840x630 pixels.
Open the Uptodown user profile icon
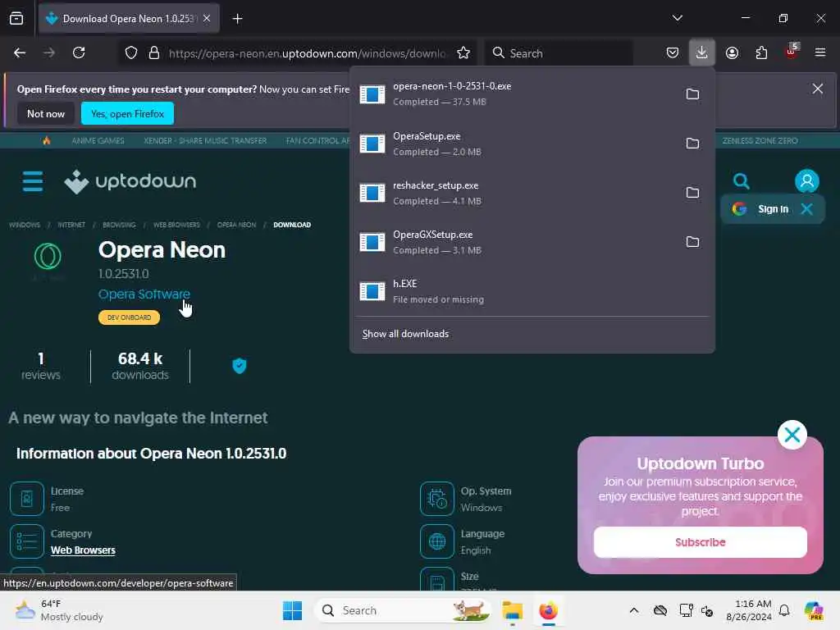click(x=807, y=181)
